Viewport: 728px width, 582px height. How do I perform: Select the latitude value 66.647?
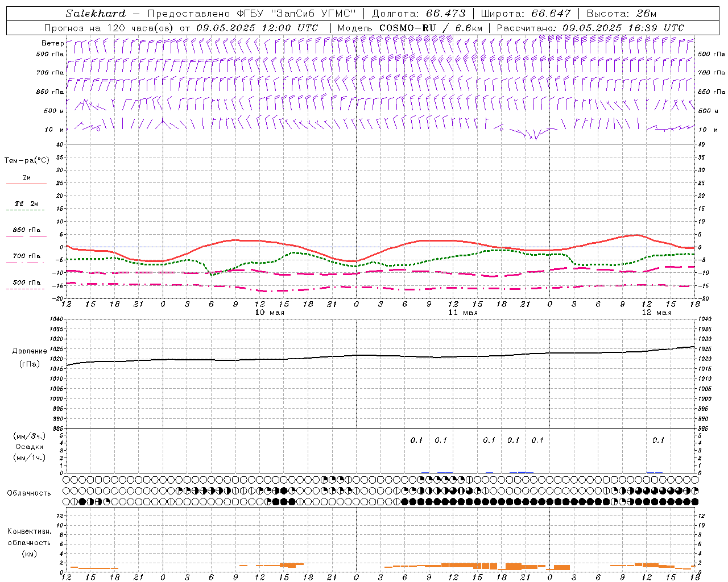point(551,14)
